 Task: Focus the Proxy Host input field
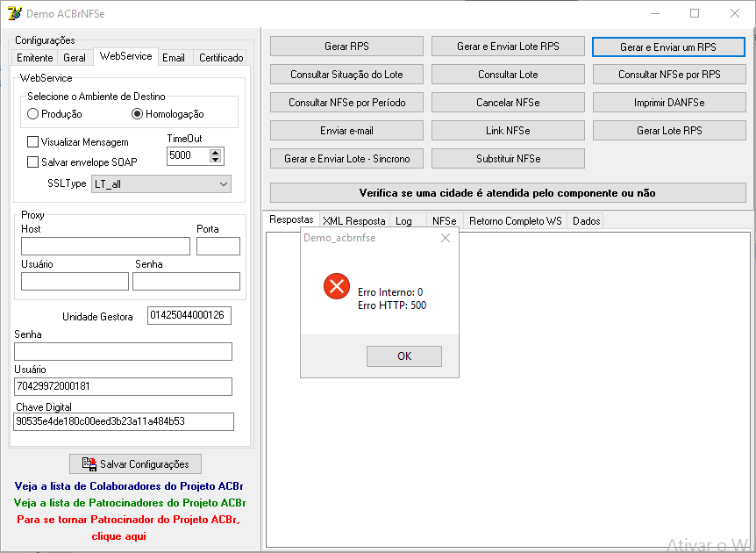[x=105, y=246]
